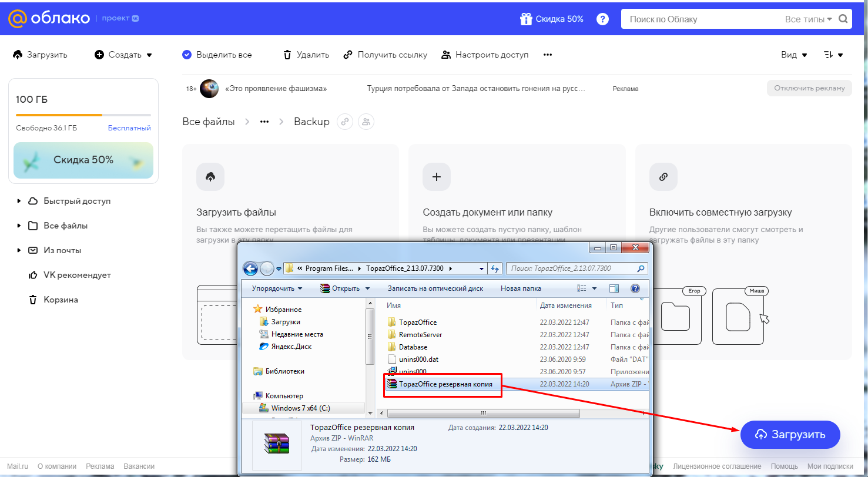
Task: Open the recent pages dropdown in Explorer
Action: (278, 269)
